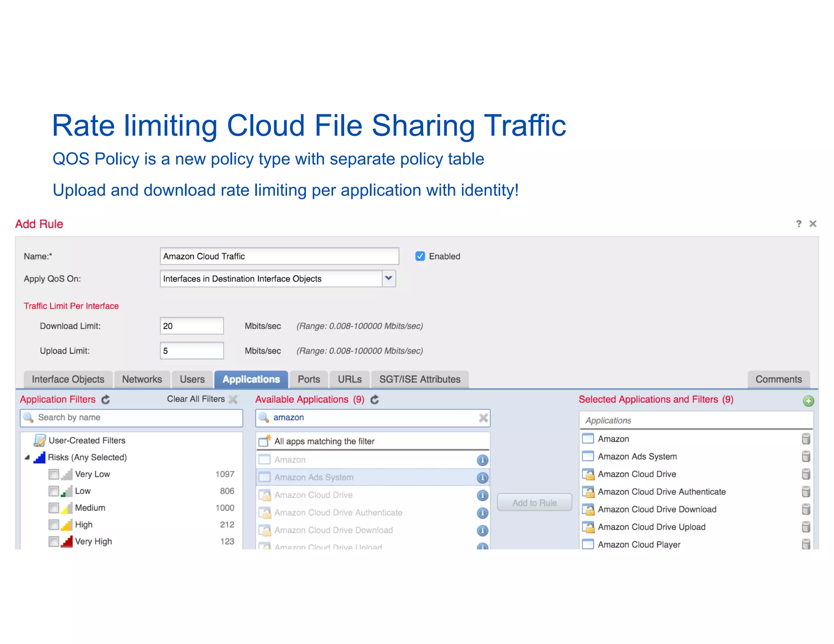Delete Amazon Cloud Drive Authenticate from selected
This screenshot has width=834, height=644.
tap(805, 492)
